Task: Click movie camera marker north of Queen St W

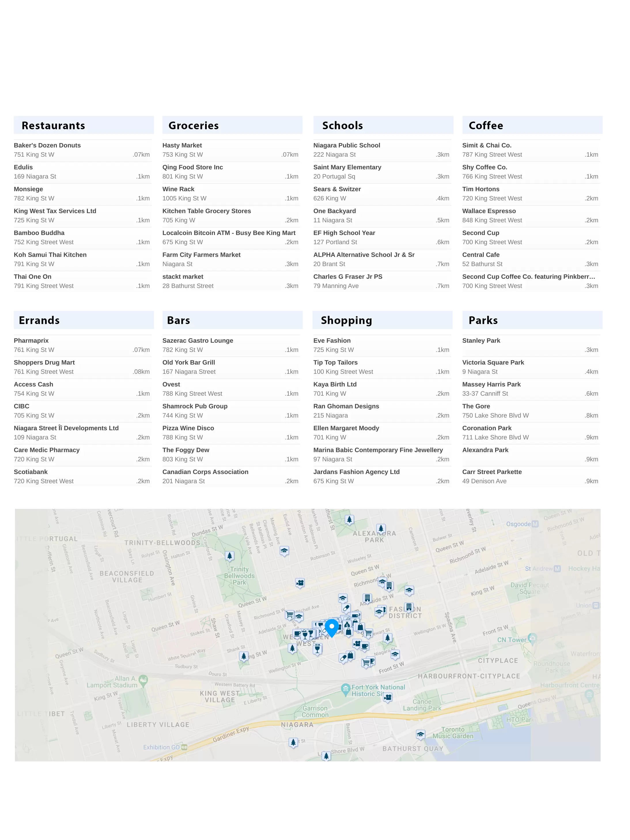Action: coord(300,583)
